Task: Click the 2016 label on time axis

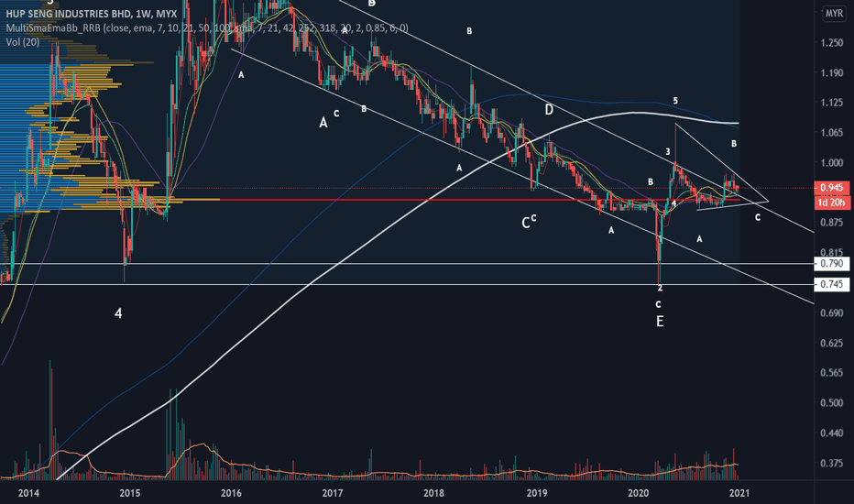Action: point(231,494)
